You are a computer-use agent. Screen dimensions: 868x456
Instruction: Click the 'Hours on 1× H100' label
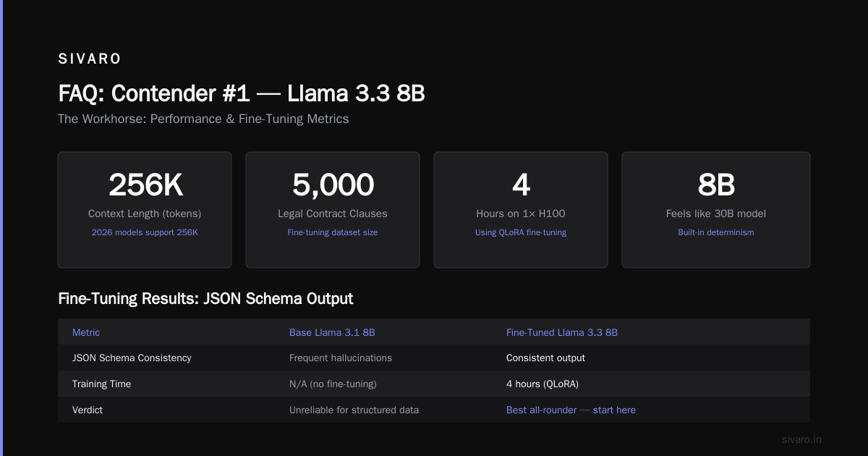(521, 214)
